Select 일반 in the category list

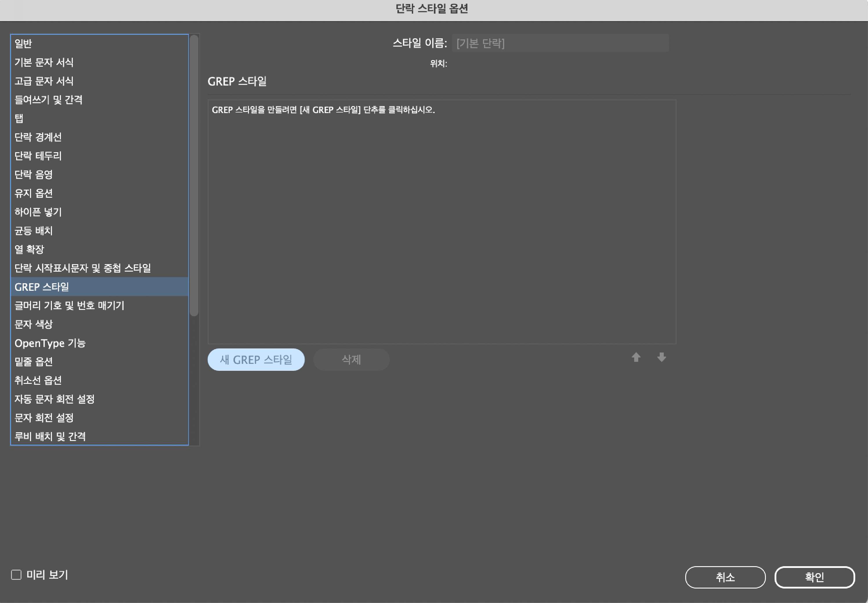click(23, 44)
